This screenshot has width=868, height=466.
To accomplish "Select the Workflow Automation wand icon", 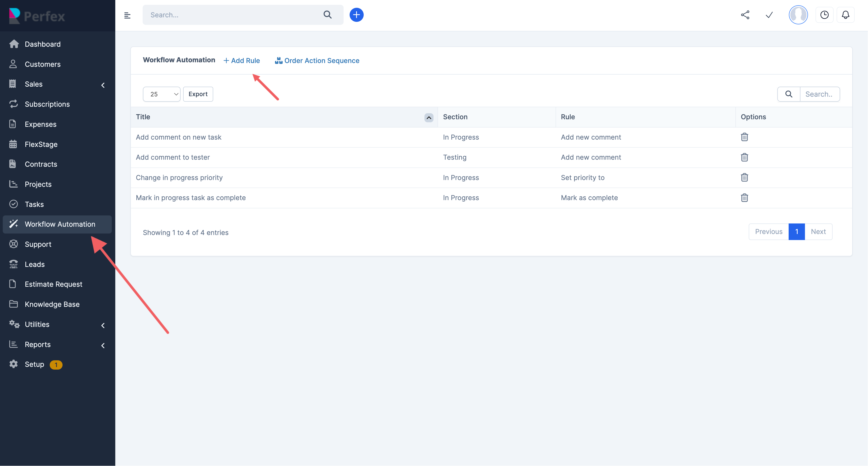I will click(x=14, y=224).
